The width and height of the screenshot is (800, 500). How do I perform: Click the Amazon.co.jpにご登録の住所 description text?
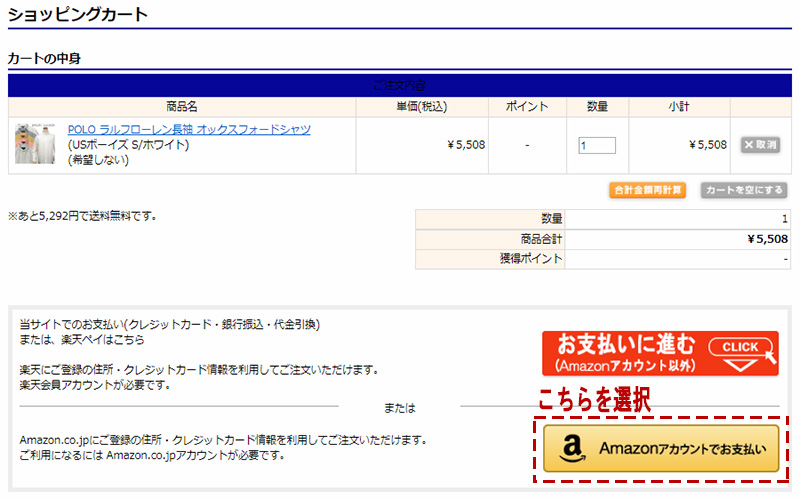(x=223, y=440)
